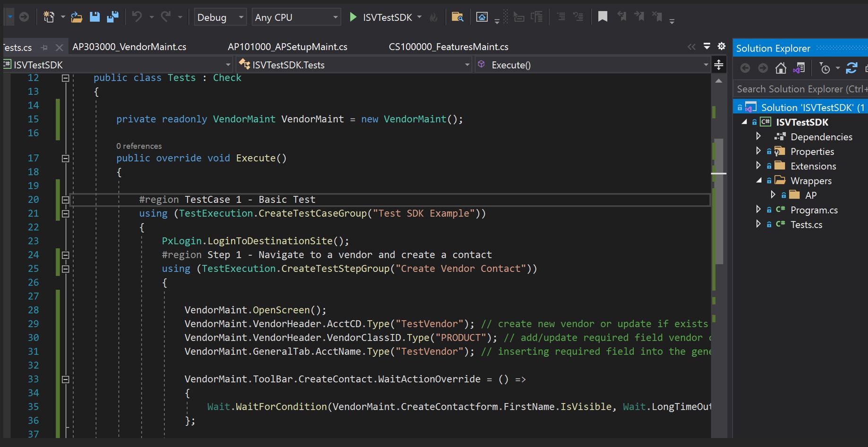Collapse the Step 1 region at line 24
Image resolution: width=868 pixels, height=447 pixels.
[66, 255]
